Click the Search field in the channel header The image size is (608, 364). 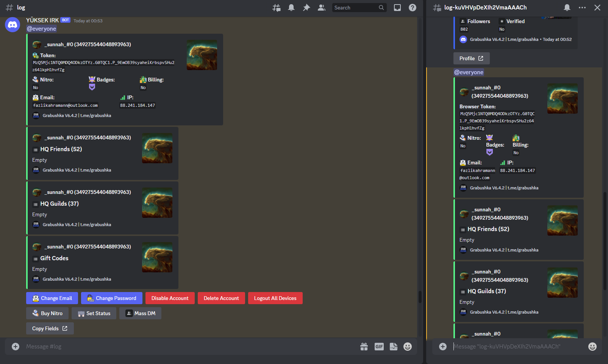pyautogui.click(x=359, y=8)
